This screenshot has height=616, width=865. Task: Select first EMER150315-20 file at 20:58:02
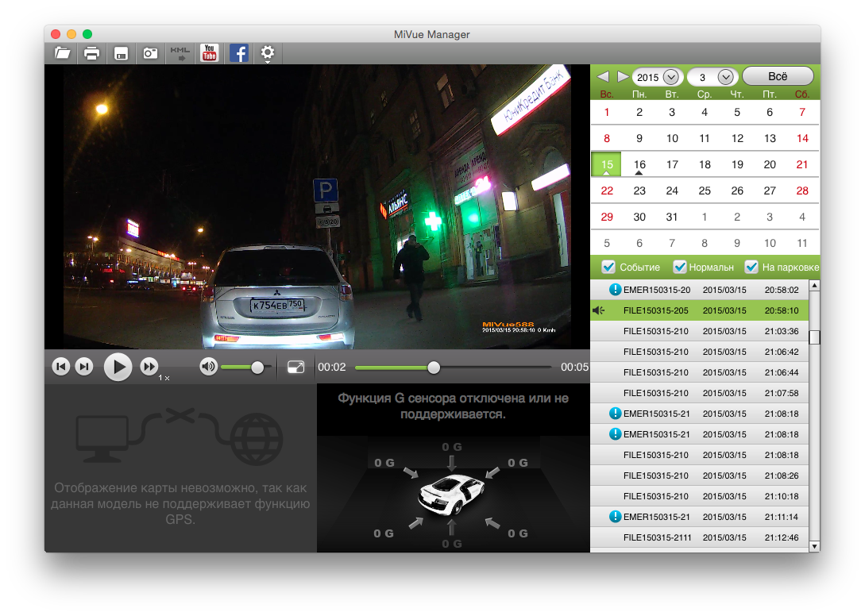click(x=700, y=290)
